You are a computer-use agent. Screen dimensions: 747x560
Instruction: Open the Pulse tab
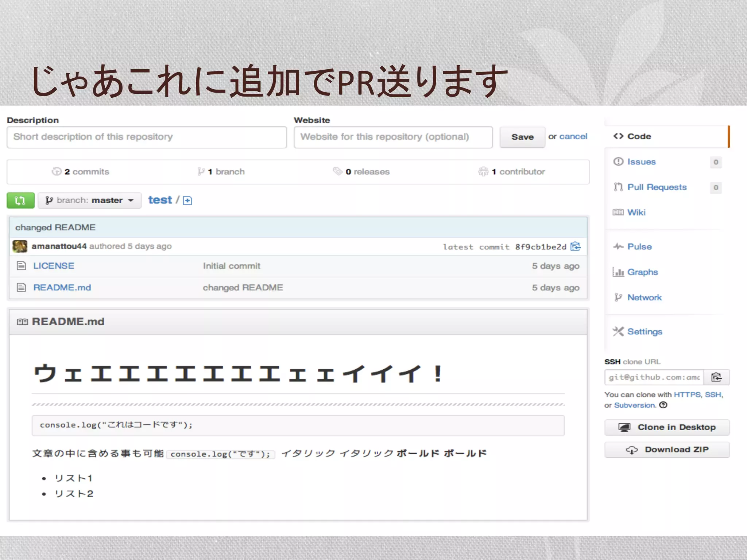(639, 246)
